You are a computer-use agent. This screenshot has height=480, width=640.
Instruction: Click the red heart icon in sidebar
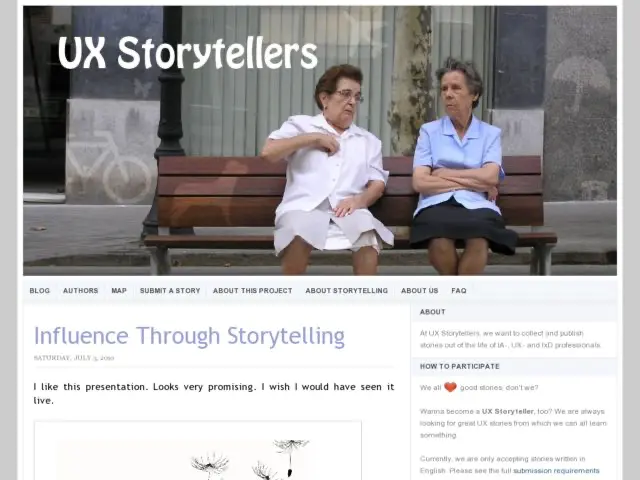tap(450, 387)
